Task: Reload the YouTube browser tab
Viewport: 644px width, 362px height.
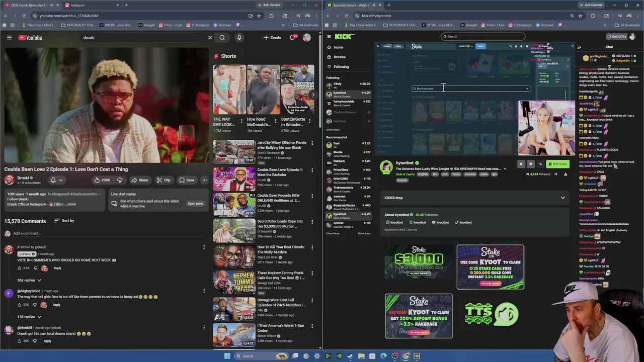Action: [24, 16]
